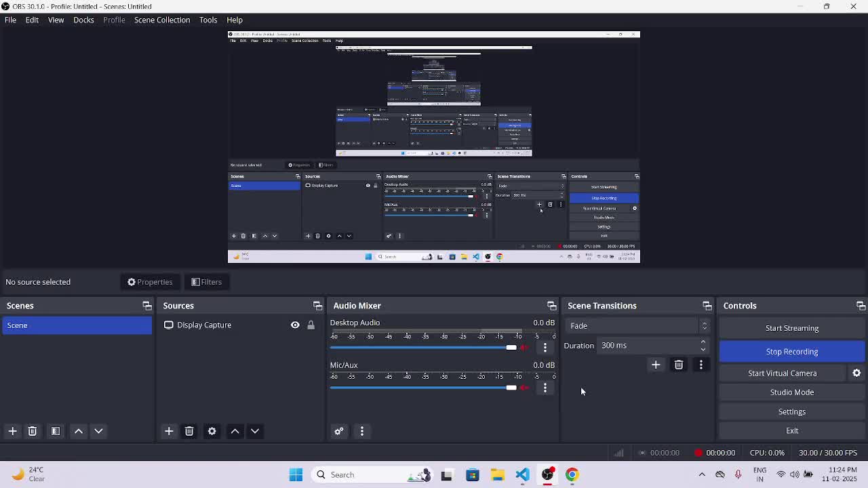Open File Explorer from taskbar
Screen dimensions: 868x488
(497, 474)
